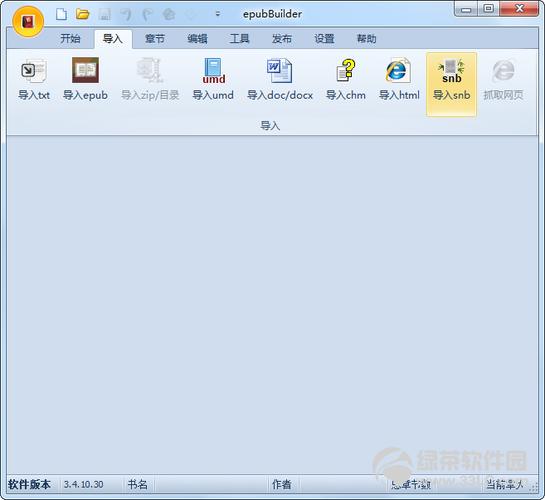Click the 书名 status bar field
Viewport: 545px width, 500px height.
point(138,484)
